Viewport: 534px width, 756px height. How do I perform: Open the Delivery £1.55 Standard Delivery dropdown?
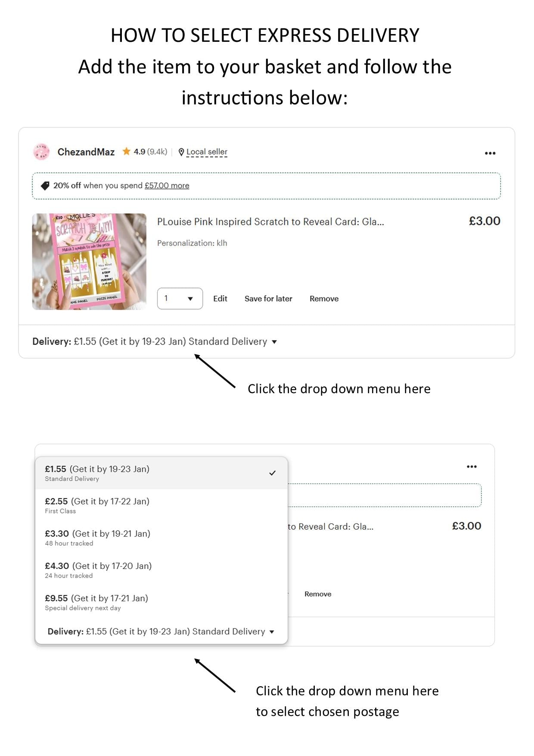[155, 341]
